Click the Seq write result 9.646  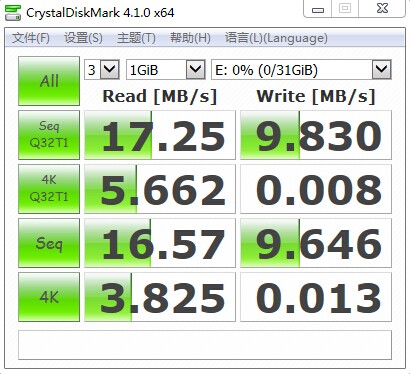[x=316, y=243]
